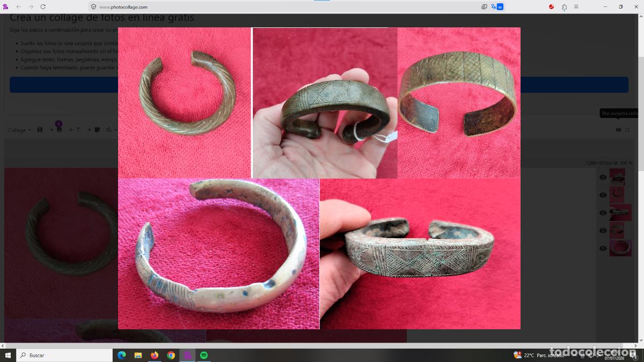Image resolution: width=644 pixels, height=362 pixels.
Task: Open Microsoft Edge from the taskbar
Action: point(121,355)
